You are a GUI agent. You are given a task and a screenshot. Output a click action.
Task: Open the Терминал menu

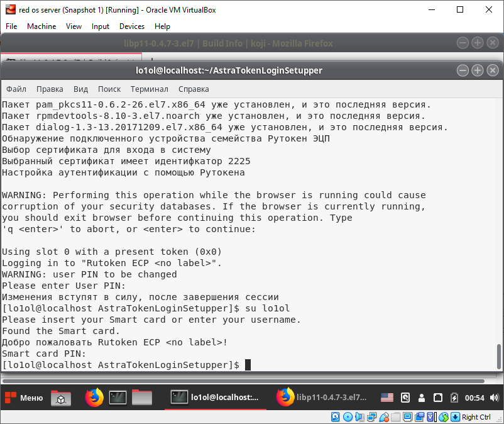(x=150, y=89)
